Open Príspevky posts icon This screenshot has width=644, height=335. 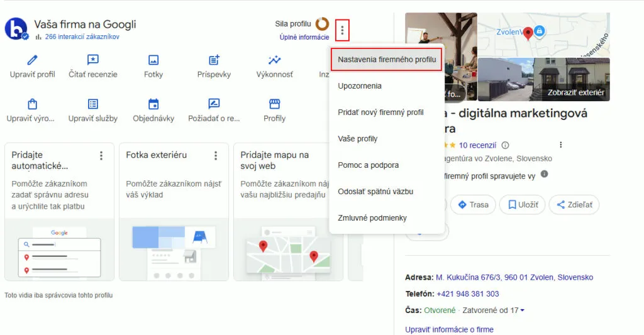214,60
